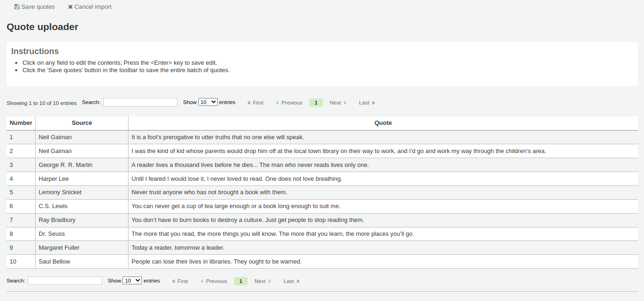This screenshot has height=301, width=644.
Task: Click the Cancel import toolbar button
Action: tap(90, 7)
